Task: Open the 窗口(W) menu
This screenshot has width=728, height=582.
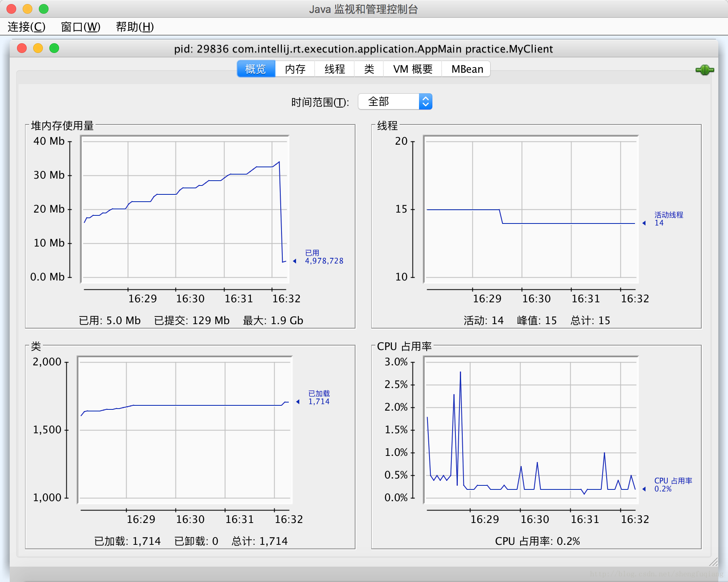Action: [80, 27]
